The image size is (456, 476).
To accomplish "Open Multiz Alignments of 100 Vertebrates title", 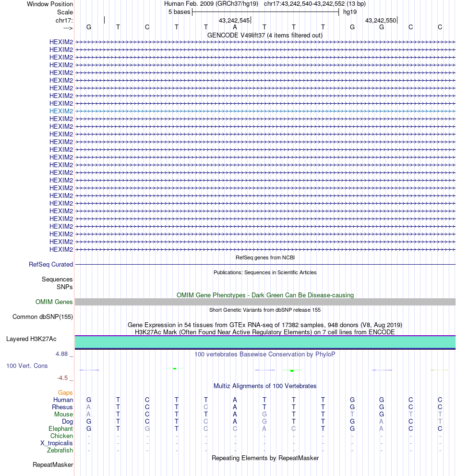I will click(265, 386).
